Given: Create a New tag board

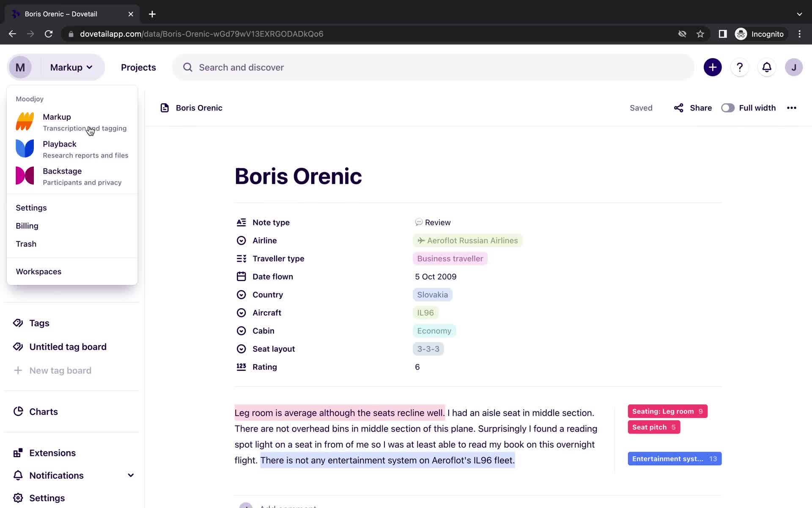Looking at the screenshot, I should click(x=60, y=370).
